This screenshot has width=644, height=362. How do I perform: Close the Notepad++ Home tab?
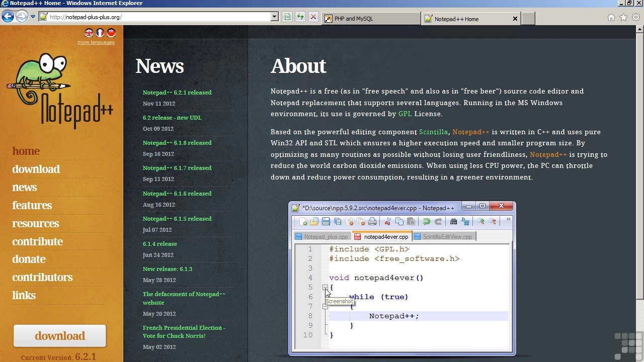tap(515, 19)
